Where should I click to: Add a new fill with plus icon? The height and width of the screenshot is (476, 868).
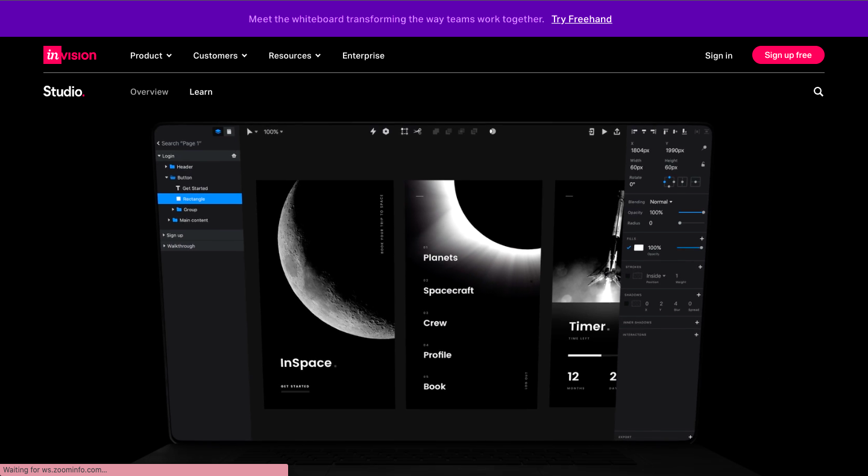(702, 239)
